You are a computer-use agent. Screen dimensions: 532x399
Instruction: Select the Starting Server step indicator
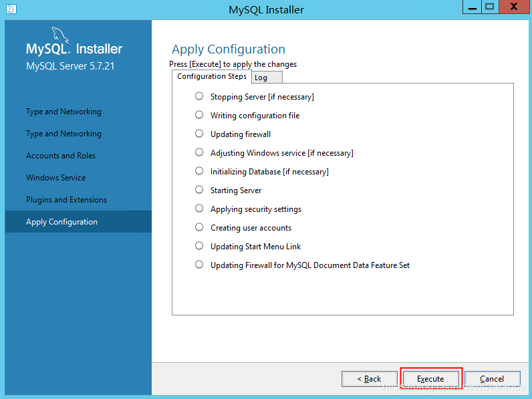tap(199, 189)
